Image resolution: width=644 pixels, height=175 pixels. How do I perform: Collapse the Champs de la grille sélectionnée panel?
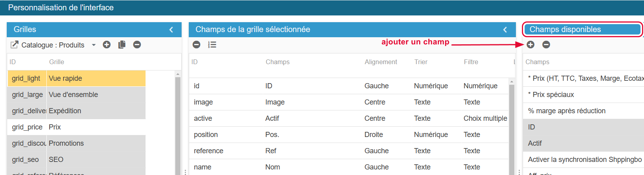coord(505,30)
